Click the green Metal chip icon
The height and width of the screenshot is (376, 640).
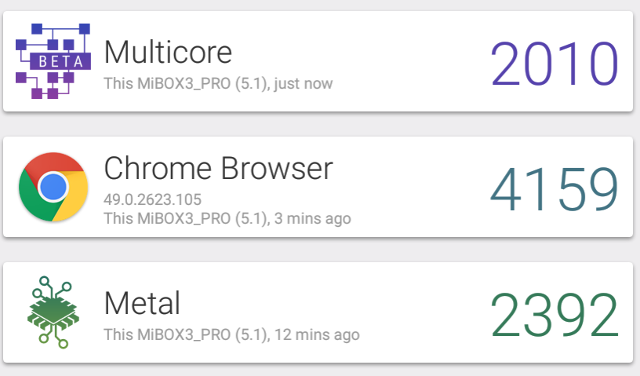[53, 312]
